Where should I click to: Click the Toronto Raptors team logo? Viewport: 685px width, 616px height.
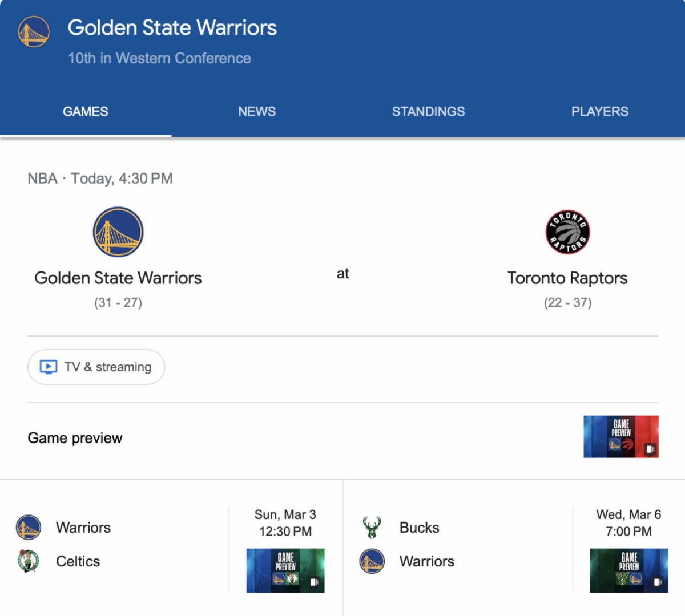pos(567,232)
